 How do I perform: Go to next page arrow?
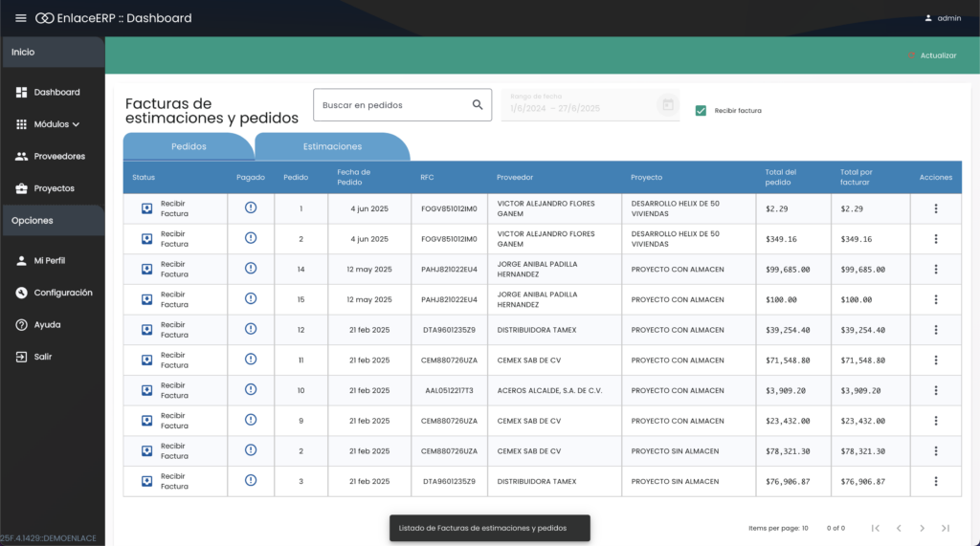click(922, 528)
